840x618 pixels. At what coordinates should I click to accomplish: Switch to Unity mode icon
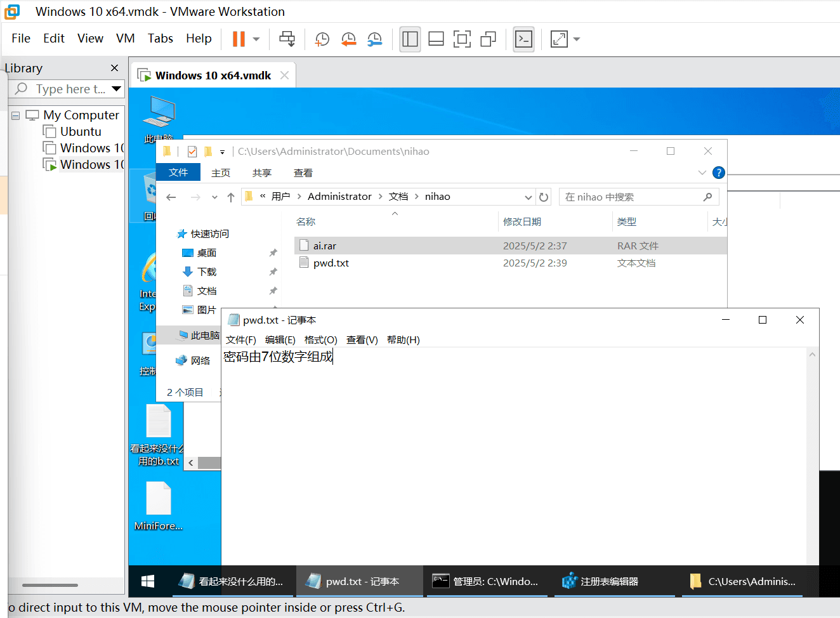[488, 39]
